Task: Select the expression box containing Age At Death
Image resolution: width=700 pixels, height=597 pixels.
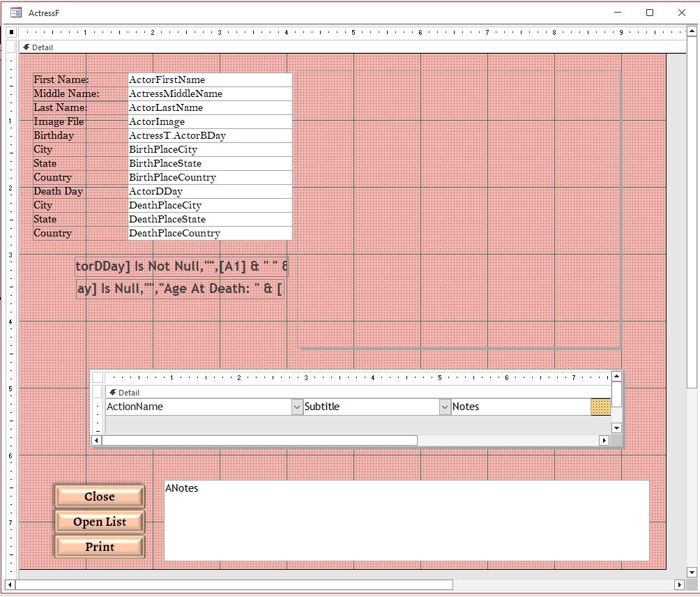Action: 180,287
